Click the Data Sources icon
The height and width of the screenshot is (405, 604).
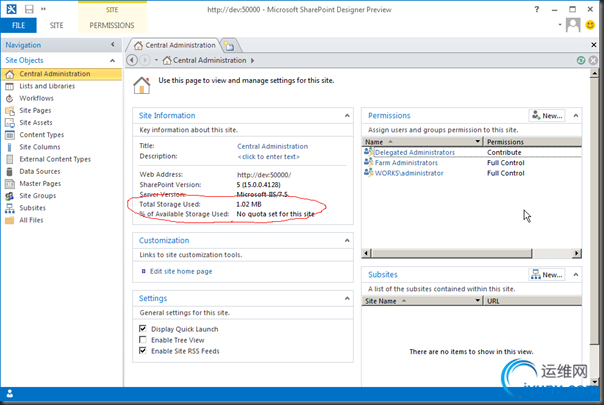coord(10,171)
